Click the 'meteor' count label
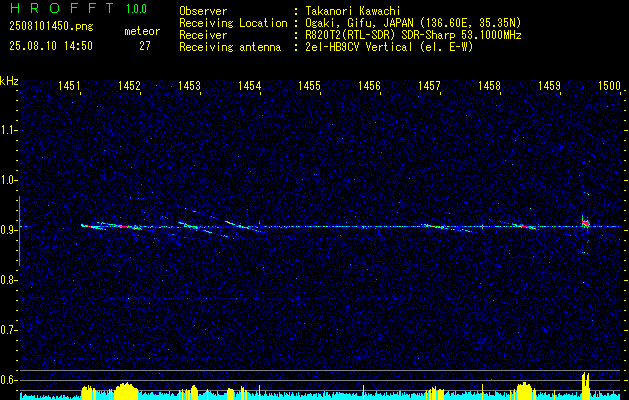This screenshot has width=629, height=400. [x=142, y=31]
